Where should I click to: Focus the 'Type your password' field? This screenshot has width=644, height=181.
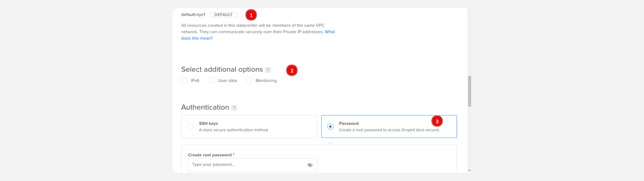tap(253, 165)
